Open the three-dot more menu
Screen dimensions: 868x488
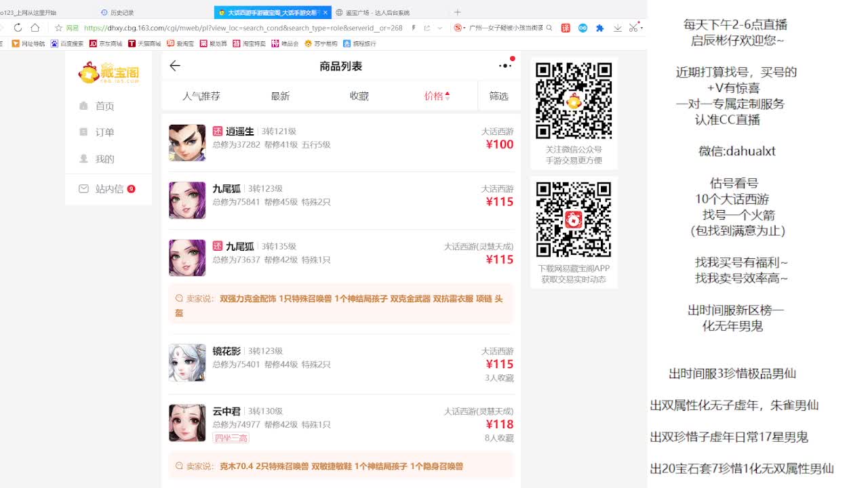pos(505,65)
